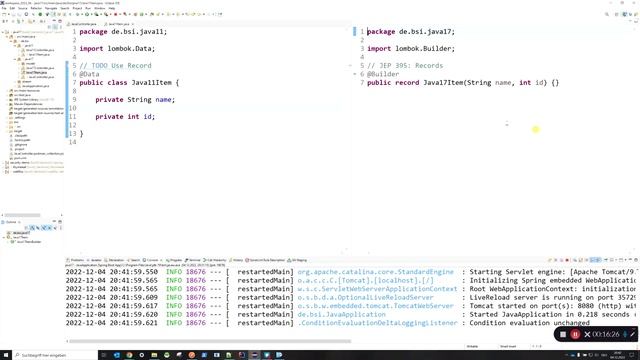Image resolution: width=640 pixels, height=360 pixels.
Task: Open the recorder pen annotation tool
Action: [633, 334]
